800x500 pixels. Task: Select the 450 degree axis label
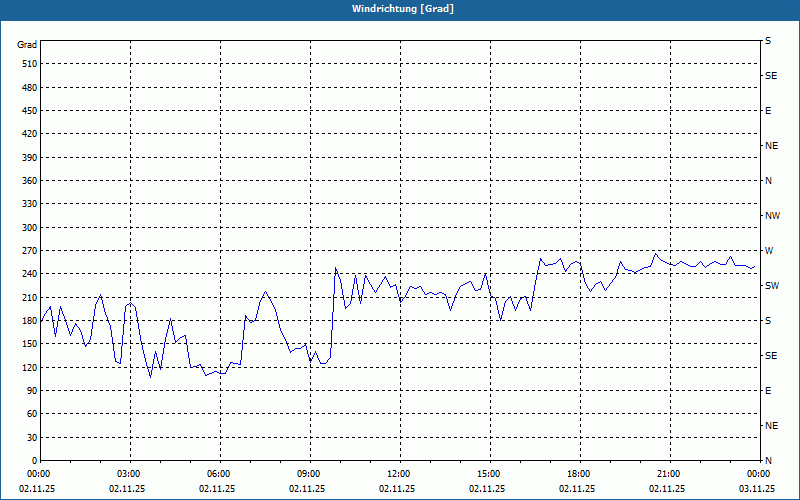pyautogui.click(x=30, y=111)
